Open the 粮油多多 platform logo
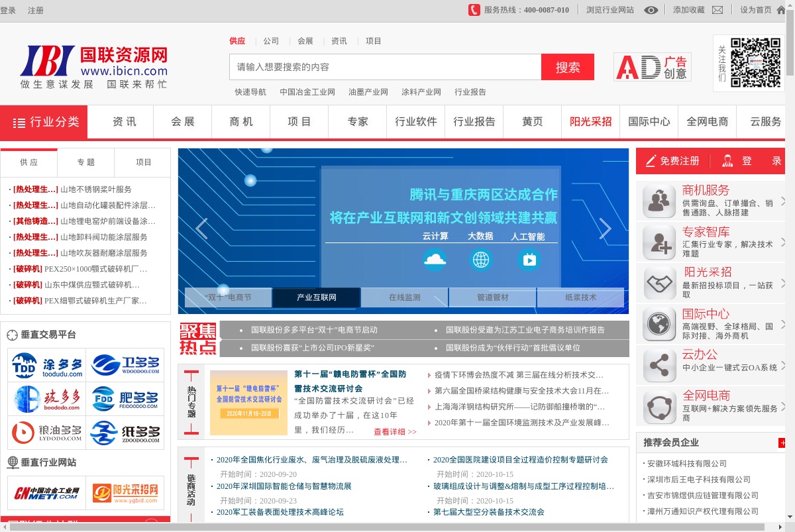Viewport: 795px width, 532px height. click(47, 433)
